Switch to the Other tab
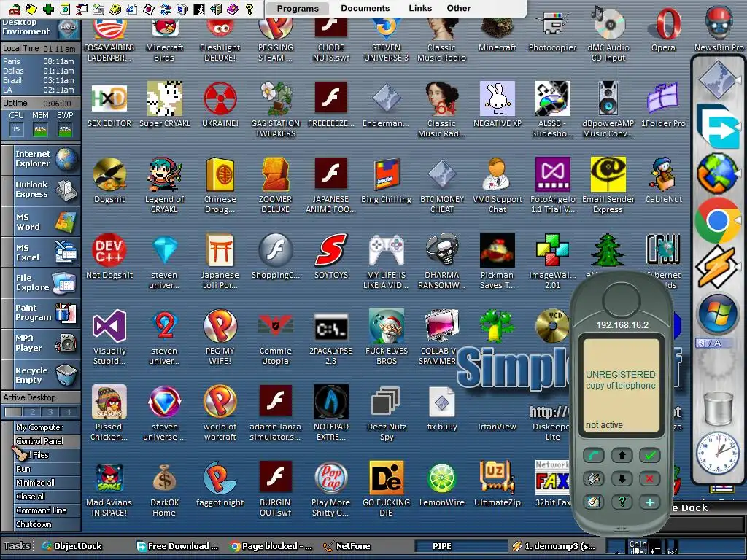Image resolution: width=747 pixels, height=560 pixels. point(459,8)
